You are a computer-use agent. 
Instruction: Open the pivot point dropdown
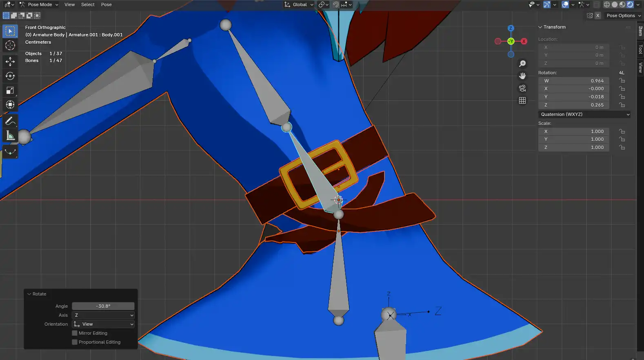pos(324,4)
